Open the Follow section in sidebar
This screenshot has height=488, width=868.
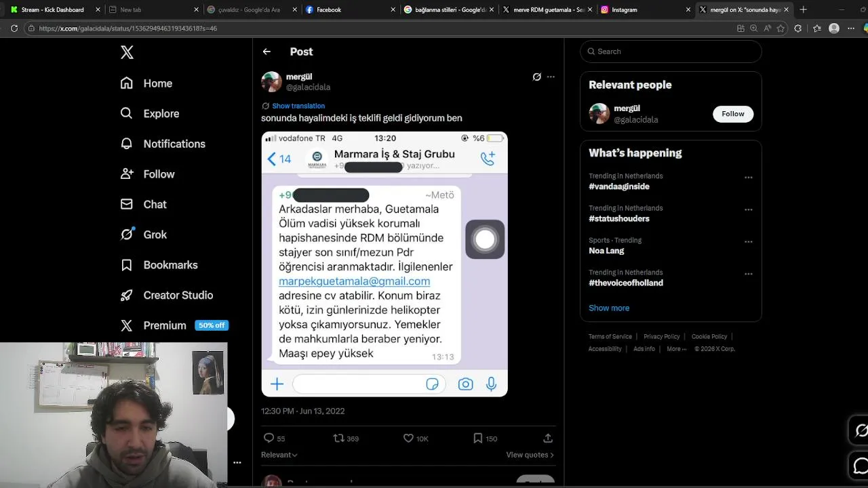(147, 174)
